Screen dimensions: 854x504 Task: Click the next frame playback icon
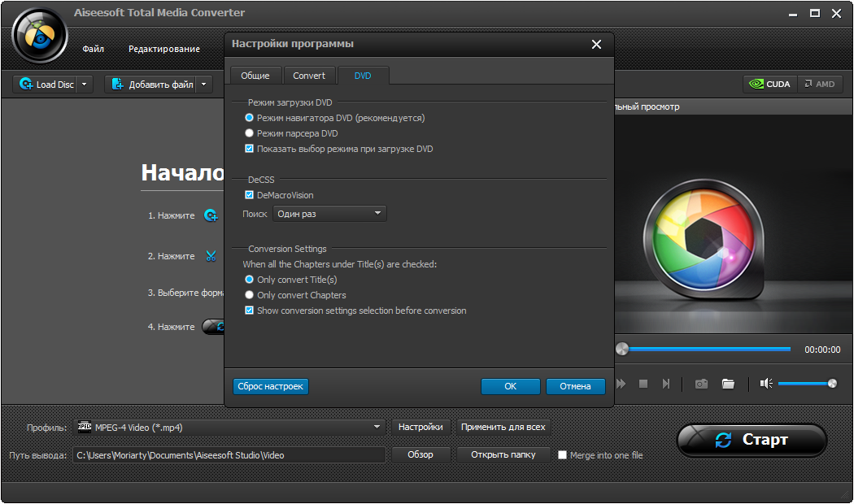click(x=666, y=384)
